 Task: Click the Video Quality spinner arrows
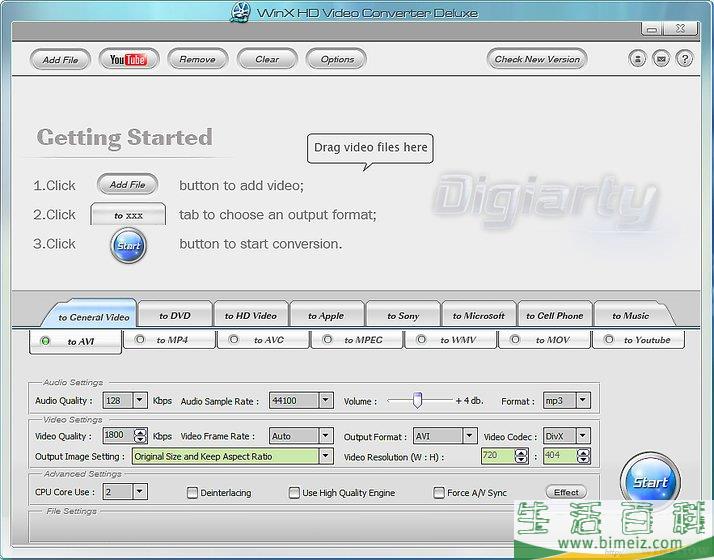click(x=140, y=436)
